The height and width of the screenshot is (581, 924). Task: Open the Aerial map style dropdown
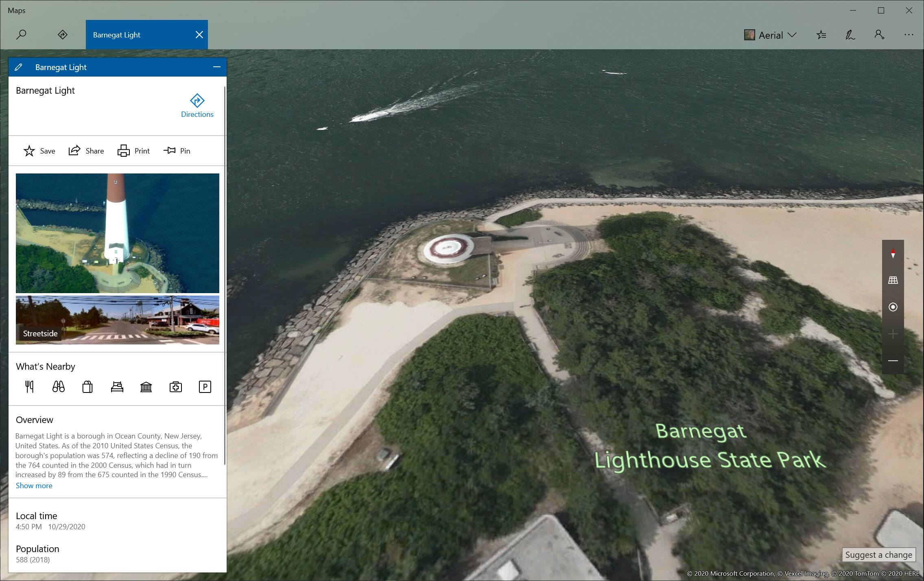770,35
